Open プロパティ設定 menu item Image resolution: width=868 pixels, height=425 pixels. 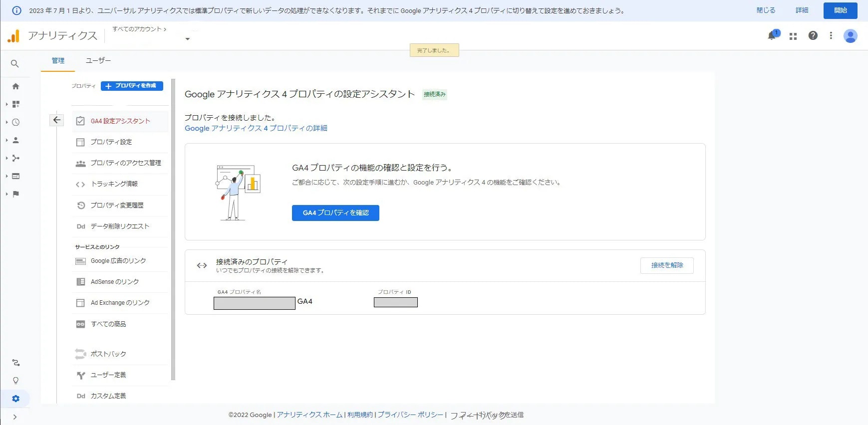point(120,142)
